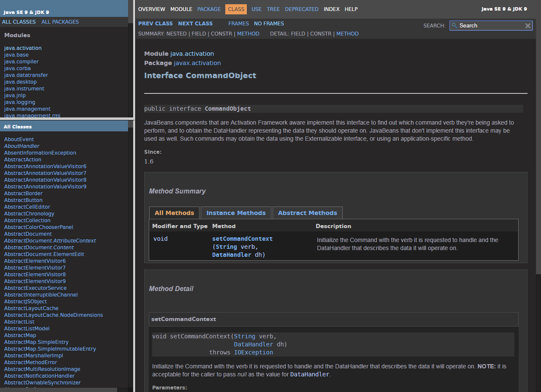Click the magnifier icon in search field
This screenshot has width=541, height=392.
[454, 26]
